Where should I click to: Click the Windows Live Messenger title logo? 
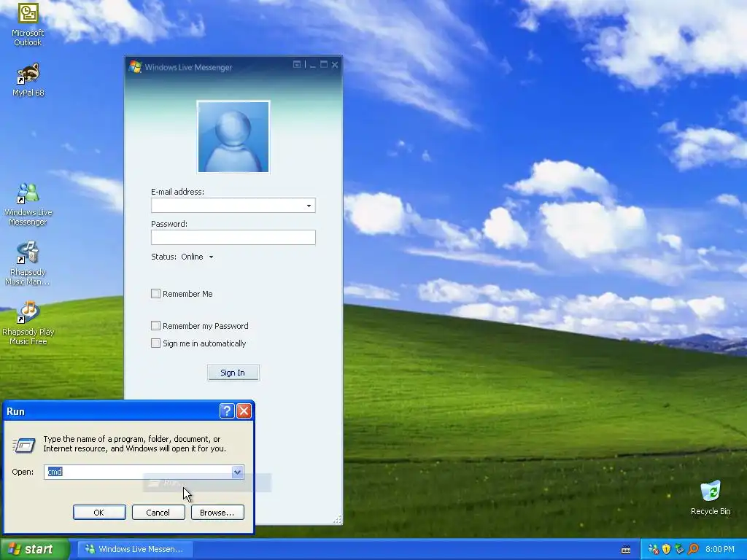pos(135,66)
